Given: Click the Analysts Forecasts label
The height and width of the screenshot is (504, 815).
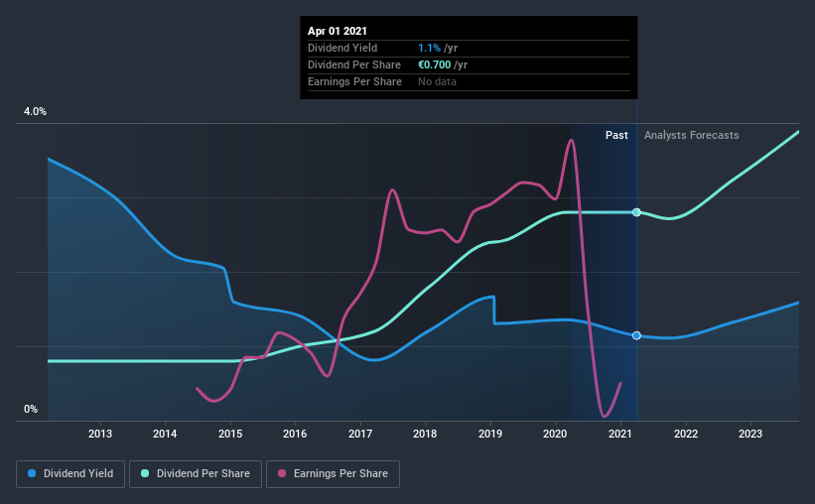Looking at the screenshot, I should [x=691, y=135].
